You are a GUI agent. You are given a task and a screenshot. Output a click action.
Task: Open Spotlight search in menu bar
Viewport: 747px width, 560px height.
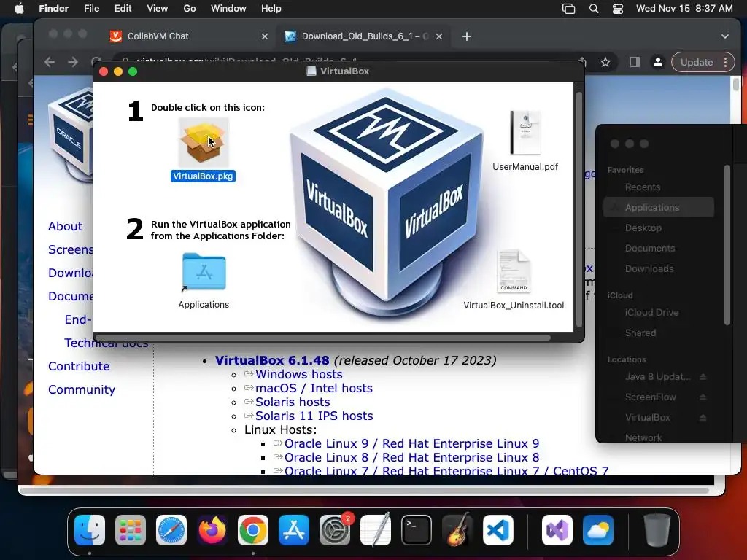coord(594,9)
